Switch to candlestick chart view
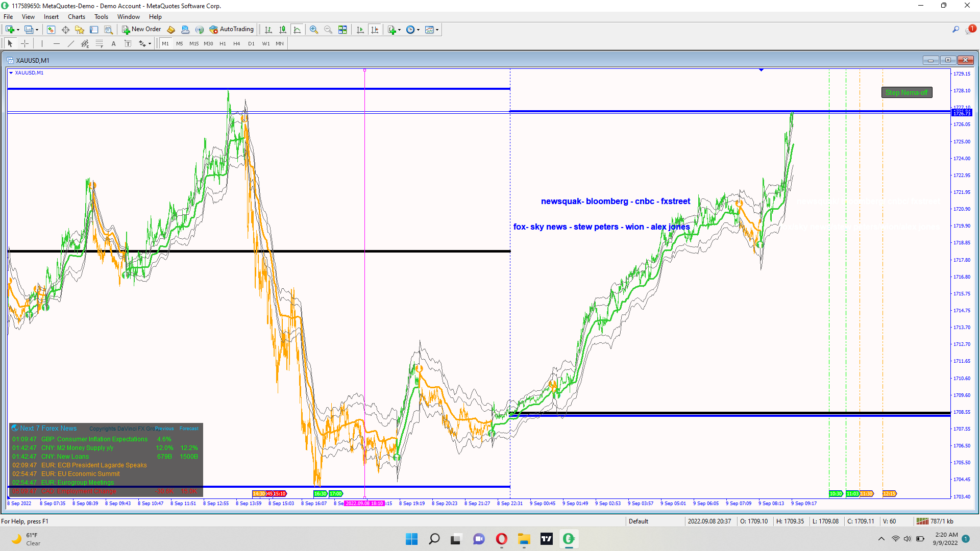 [283, 30]
